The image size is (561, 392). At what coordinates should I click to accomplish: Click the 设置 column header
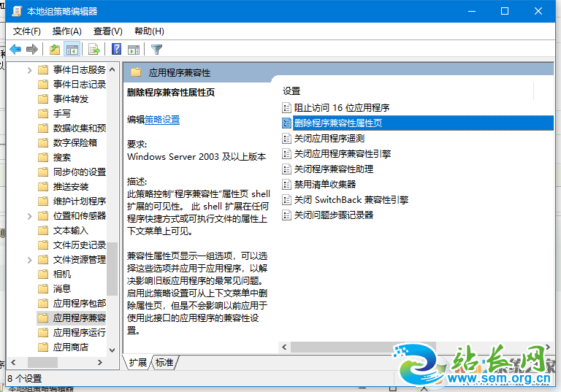pos(292,91)
